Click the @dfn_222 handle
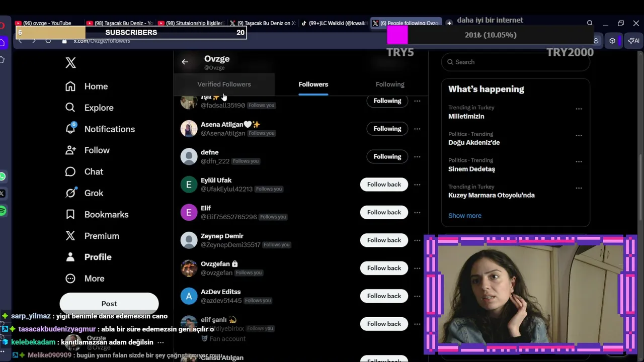644x362 pixels. [x=215, y=161]
